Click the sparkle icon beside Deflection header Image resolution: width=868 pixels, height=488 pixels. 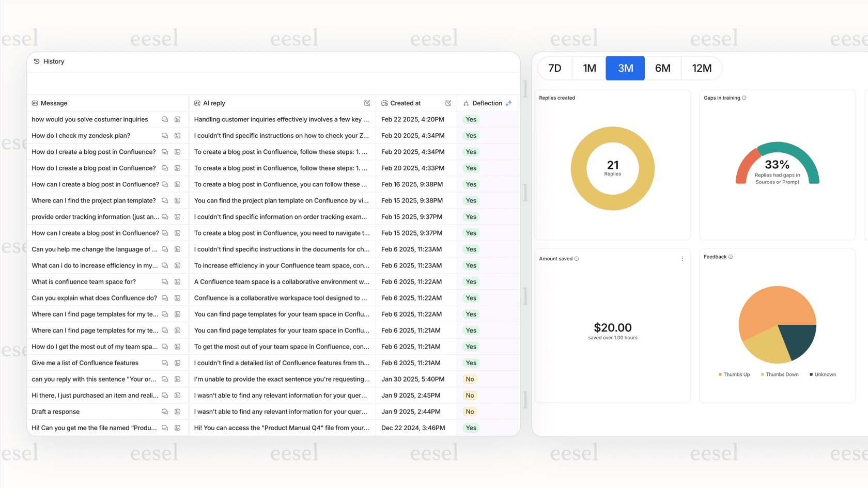509,103
